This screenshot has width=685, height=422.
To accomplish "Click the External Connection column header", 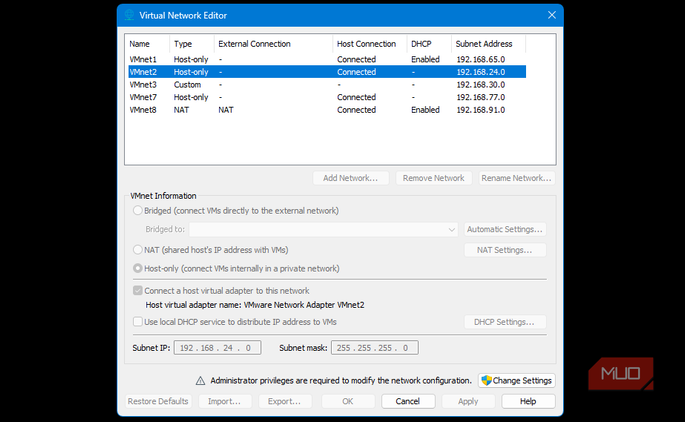I will click(273, 44).
